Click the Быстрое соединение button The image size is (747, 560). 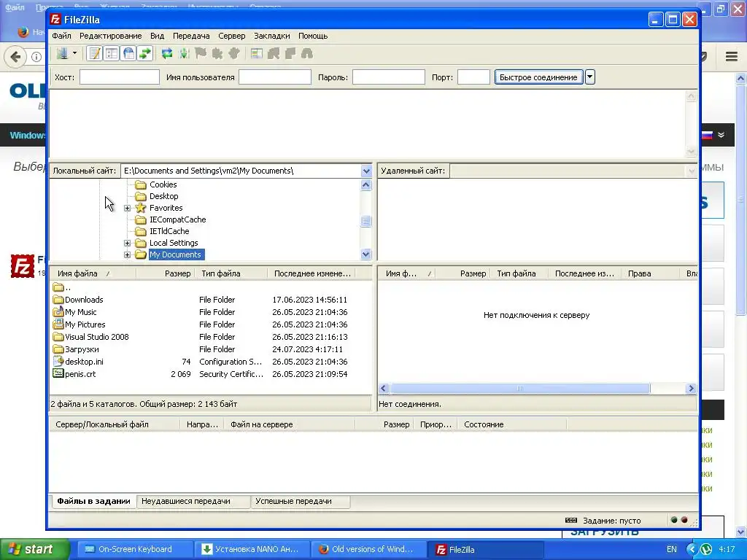(538, 77)
